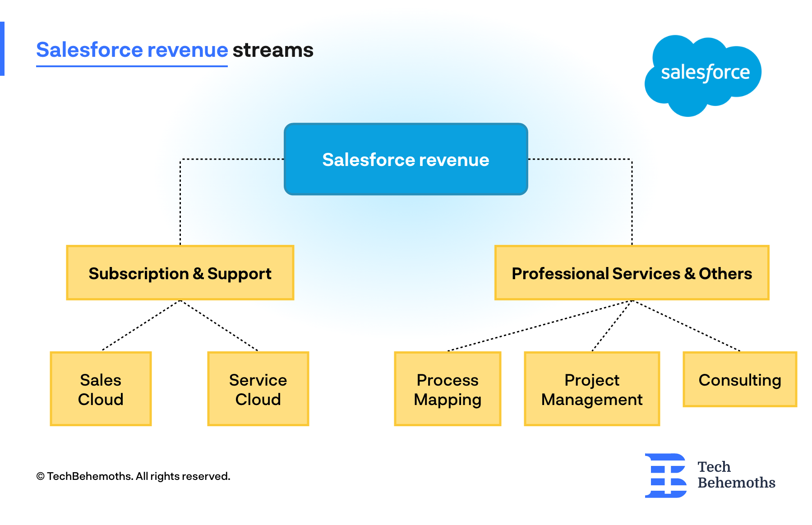Select the Sales Cloud box

pyautogui.click(x=101, y=389)
